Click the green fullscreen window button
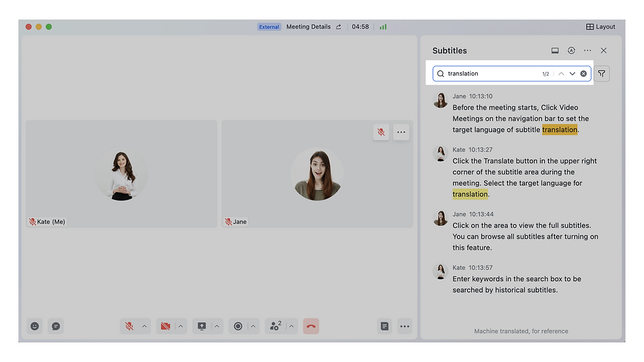The image size is (644, 362). point(49,27)
